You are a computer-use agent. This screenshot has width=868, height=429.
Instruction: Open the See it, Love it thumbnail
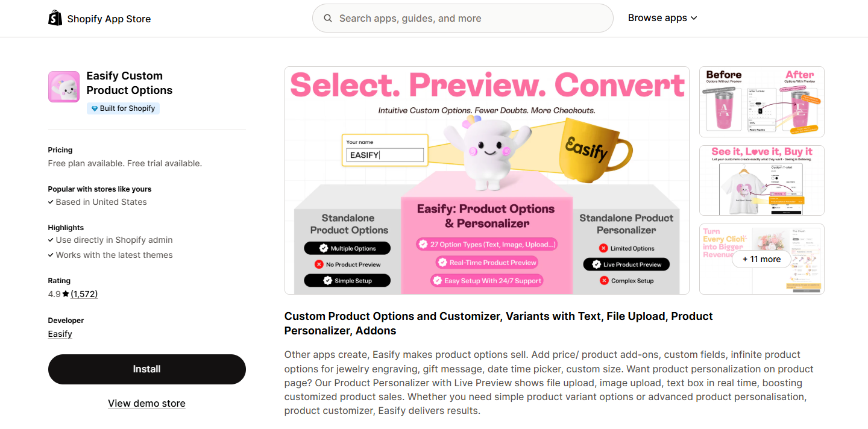click(x=761, y=180)
